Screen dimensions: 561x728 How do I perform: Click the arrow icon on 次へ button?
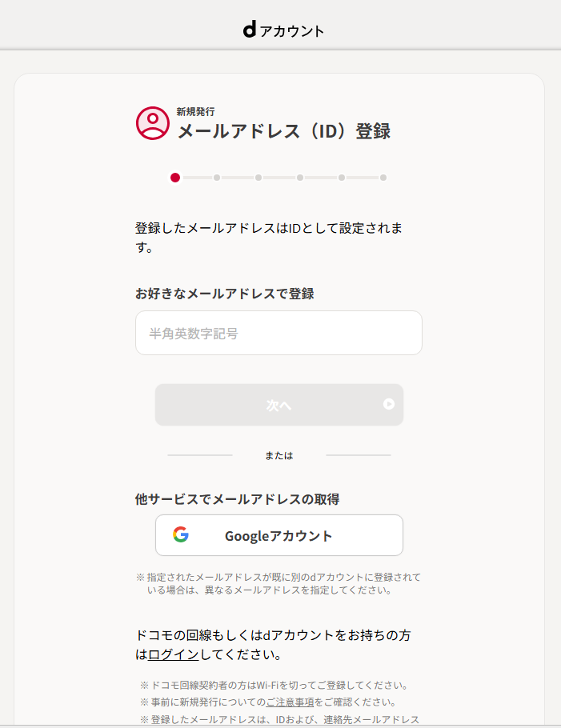coord(389,405)
